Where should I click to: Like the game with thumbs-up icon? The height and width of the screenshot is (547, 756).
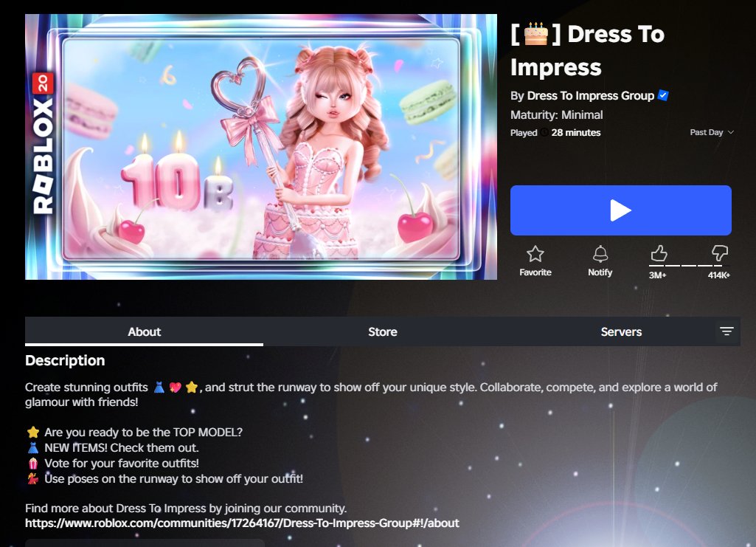(x=659, y=253)
